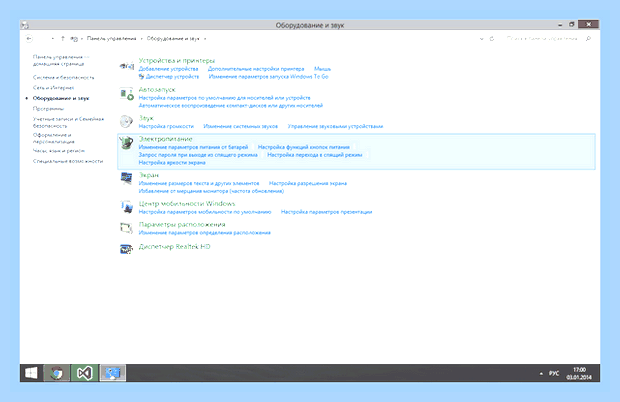This screenshot has width=620, height=402.
Task: Click the Диспетчер Realtek HD icon
Action: coord(127,249)
